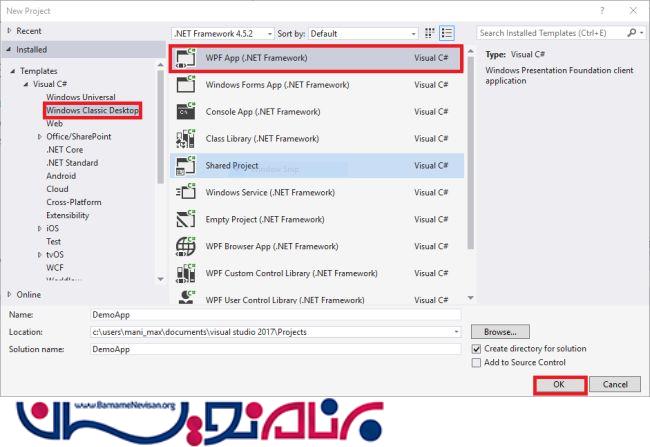Expand the tvOS tree node

39,255
